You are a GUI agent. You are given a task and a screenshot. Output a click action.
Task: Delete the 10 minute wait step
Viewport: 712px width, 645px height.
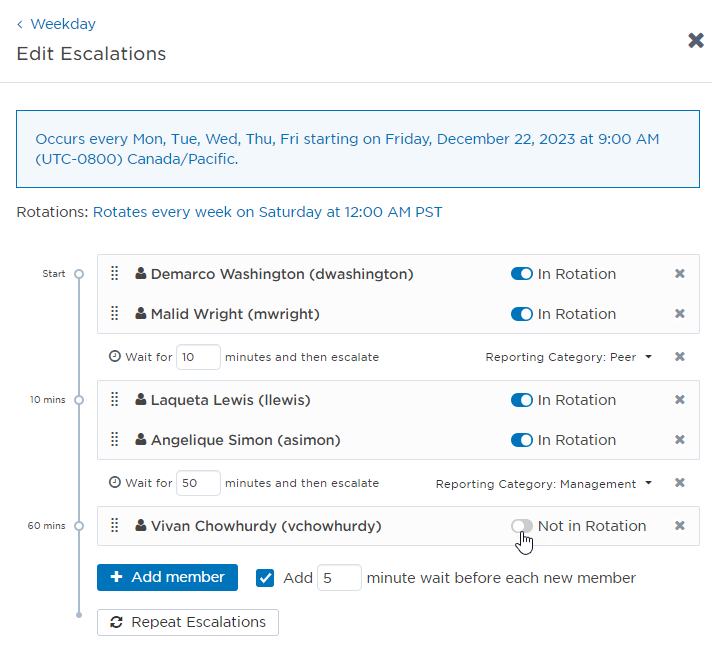click(x=680, y=357)
